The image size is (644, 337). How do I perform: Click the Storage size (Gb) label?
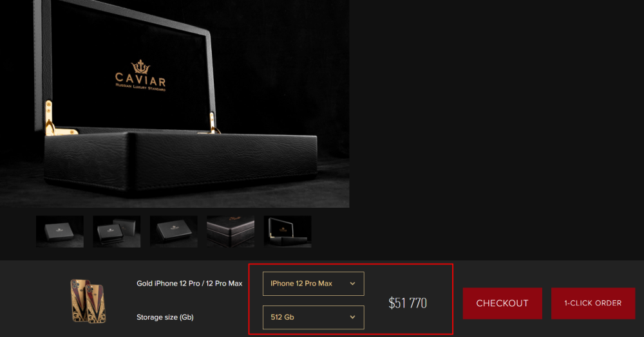tap(165, 317)
